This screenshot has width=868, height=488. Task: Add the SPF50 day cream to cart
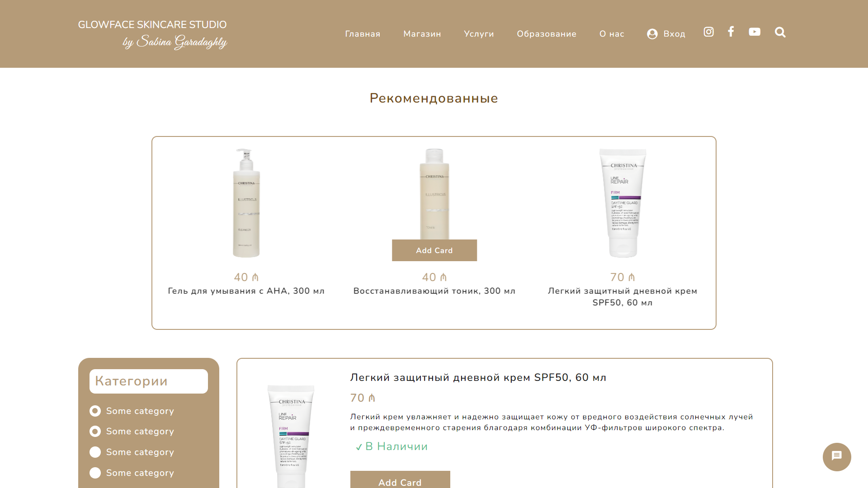[x=400, y=480]
